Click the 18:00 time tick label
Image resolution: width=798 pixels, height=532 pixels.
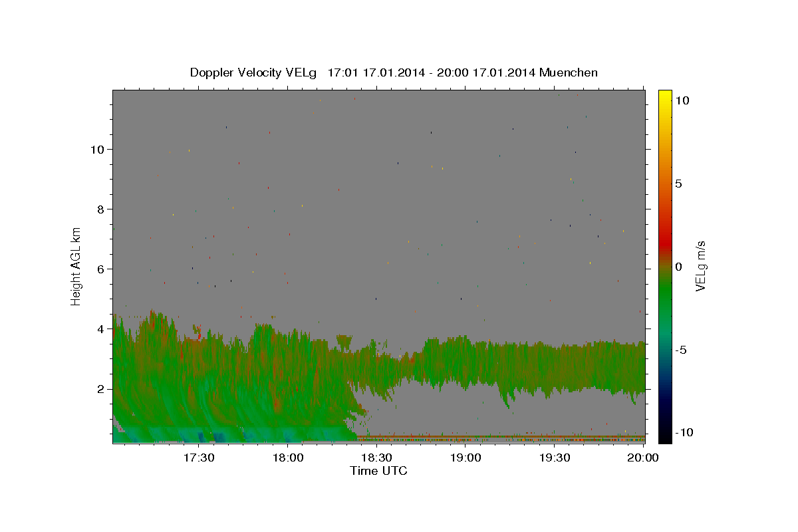[288, 458]
